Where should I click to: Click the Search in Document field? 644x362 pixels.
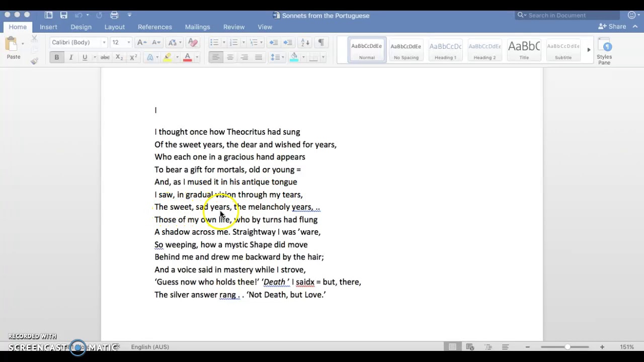coord(567,15)
